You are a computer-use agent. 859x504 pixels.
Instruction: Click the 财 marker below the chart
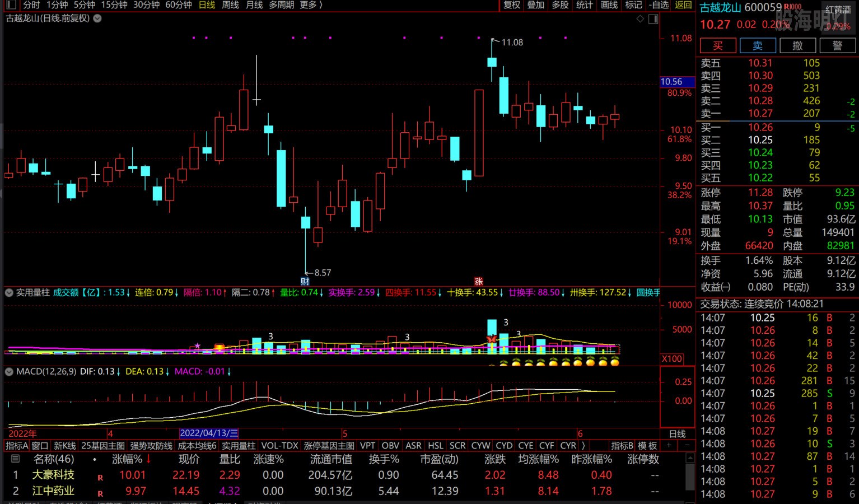click(305, 281)
